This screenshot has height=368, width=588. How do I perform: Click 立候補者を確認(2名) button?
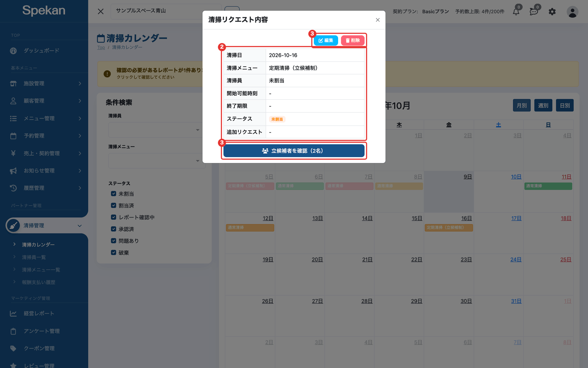click(x=294, y=151)
